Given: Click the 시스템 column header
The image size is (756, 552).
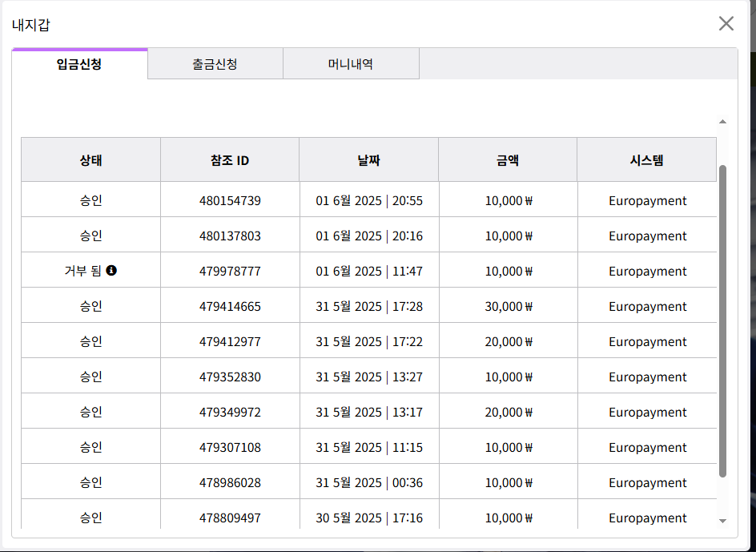Looking at the screenshot, I should pos(646,160).
